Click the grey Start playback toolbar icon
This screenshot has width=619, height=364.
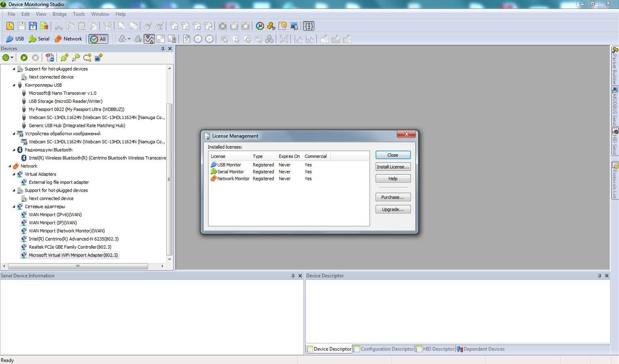223,26
